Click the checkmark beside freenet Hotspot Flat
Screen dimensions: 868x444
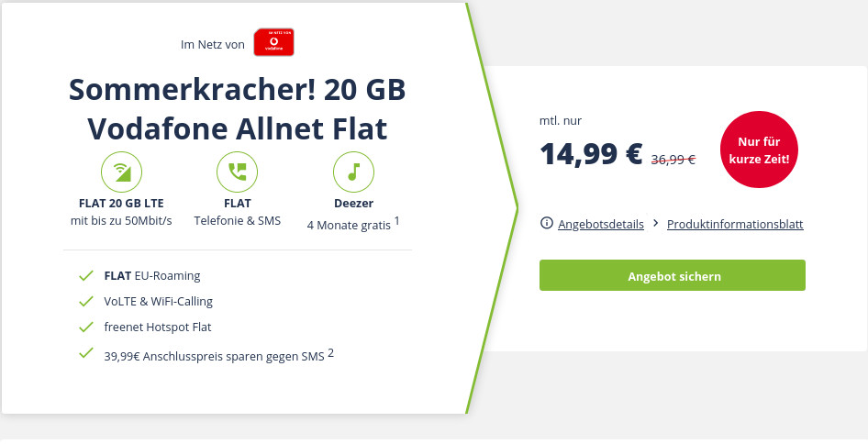pyautogui.click(x=86, y=327)
